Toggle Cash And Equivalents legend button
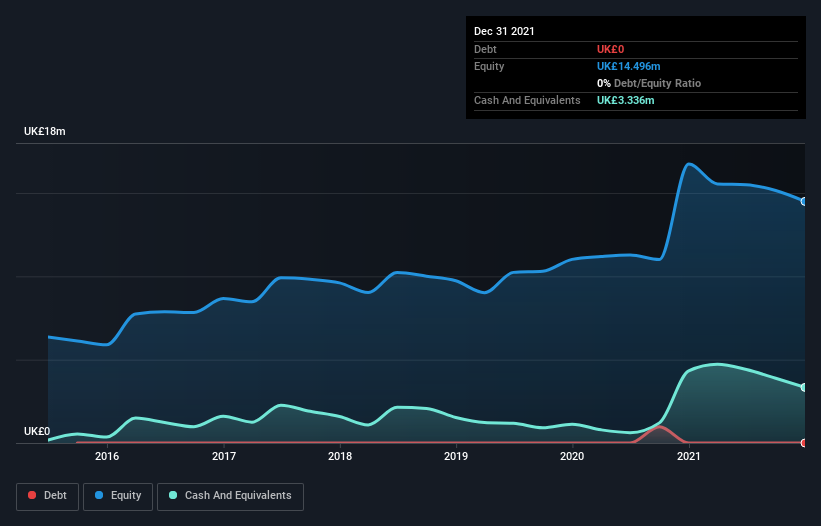The image size is (821, 526). 230,496
